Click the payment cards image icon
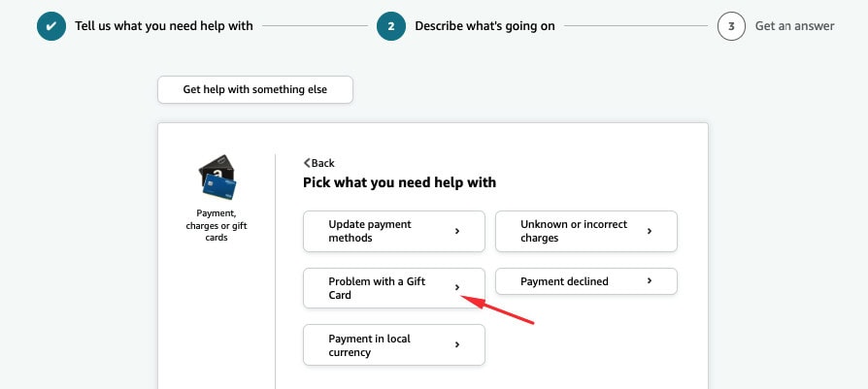Screen dimensions: 868x389 tap(217, 176)
